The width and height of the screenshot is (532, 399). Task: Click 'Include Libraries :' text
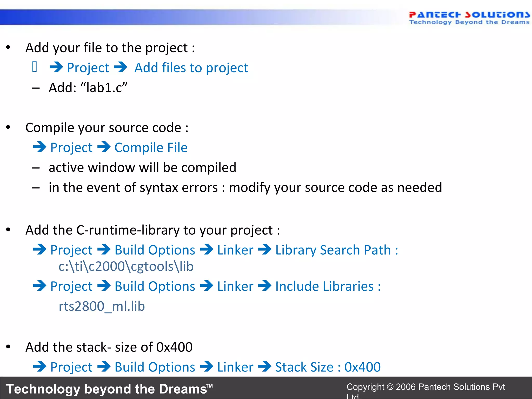tap(328, 286)
